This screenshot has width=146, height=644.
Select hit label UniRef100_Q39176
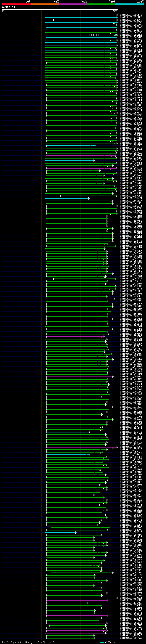pos(131,289)
